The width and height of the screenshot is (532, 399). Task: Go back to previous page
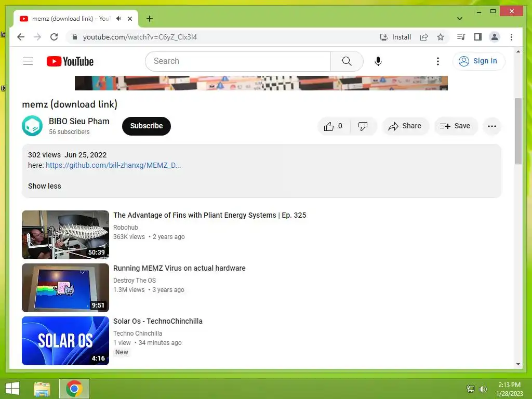point(21,37)
